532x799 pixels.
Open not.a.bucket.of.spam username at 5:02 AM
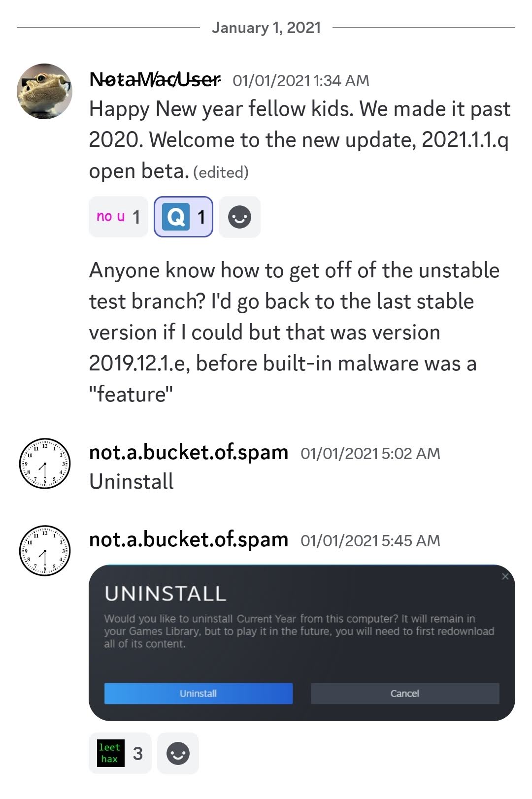pos(189,452)
